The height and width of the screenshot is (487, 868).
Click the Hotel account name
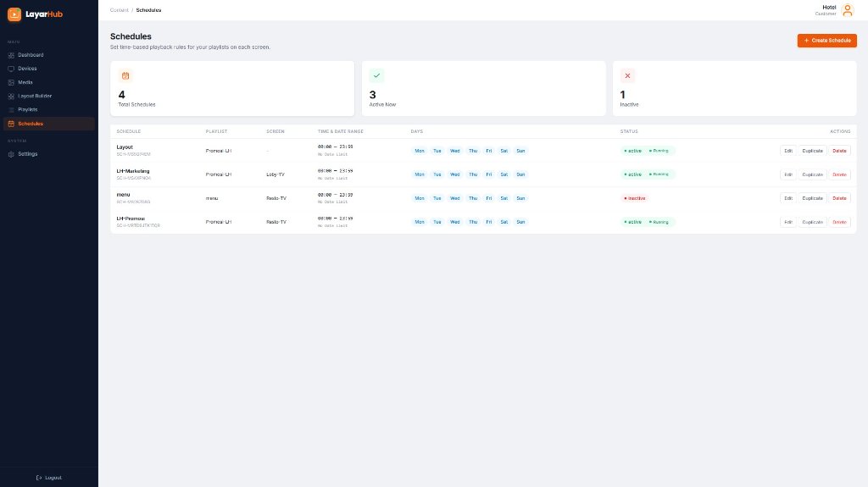(829, 7)
